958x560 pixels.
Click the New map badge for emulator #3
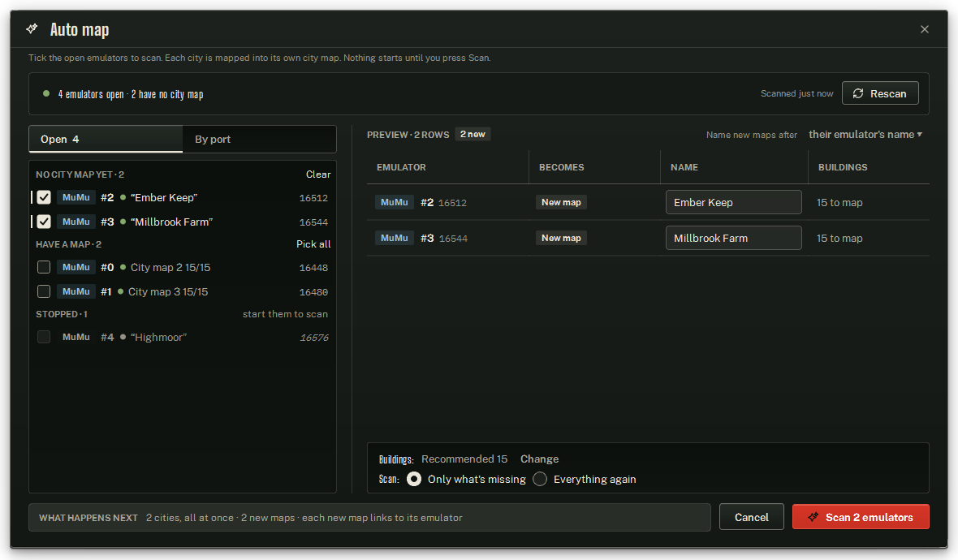click(561, 238)
